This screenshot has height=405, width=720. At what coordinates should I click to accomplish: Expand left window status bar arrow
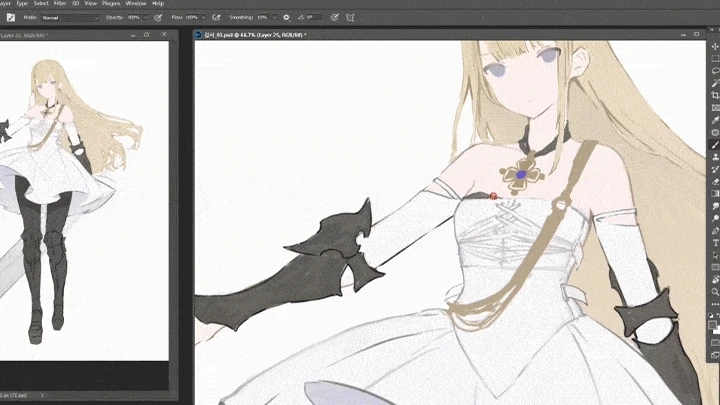coord(42,395)
